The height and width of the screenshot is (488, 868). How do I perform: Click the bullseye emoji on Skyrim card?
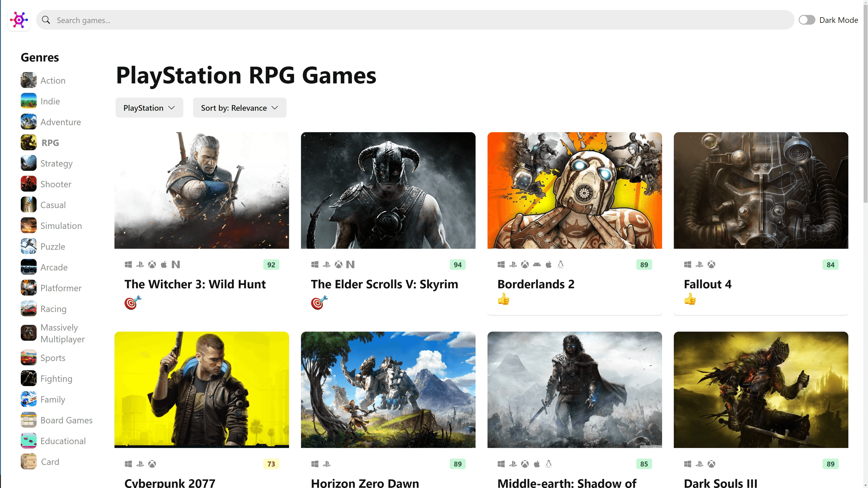point(319,302)
